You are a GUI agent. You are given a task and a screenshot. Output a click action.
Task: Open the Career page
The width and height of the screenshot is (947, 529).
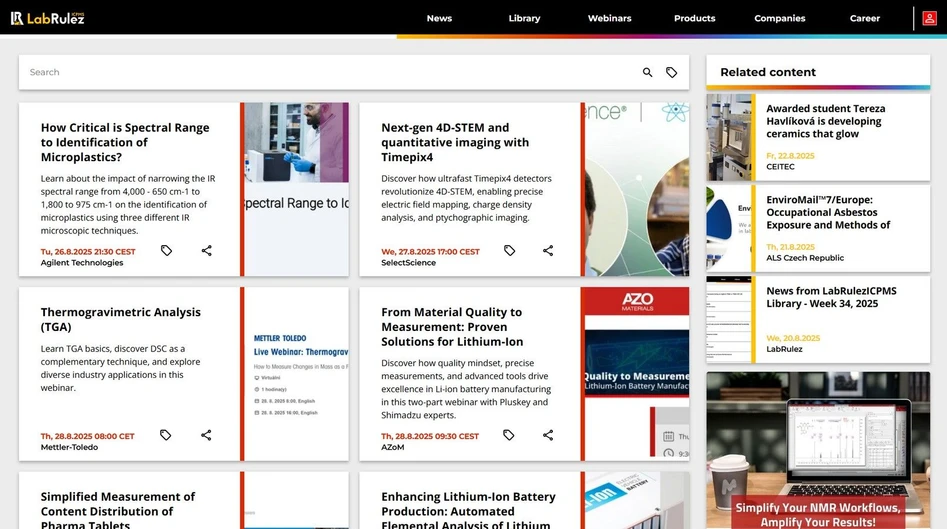(x=865, y=18)
